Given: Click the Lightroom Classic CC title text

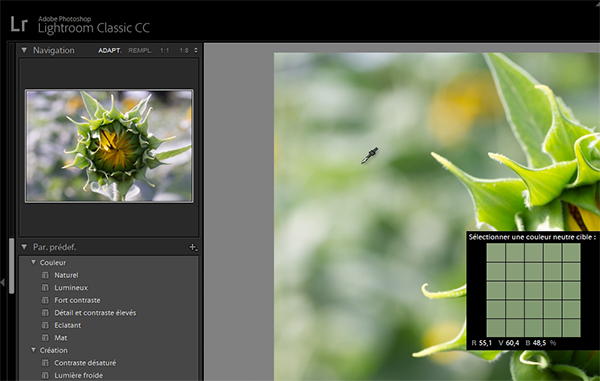Looking at the screenshot, I should [94, 28].
